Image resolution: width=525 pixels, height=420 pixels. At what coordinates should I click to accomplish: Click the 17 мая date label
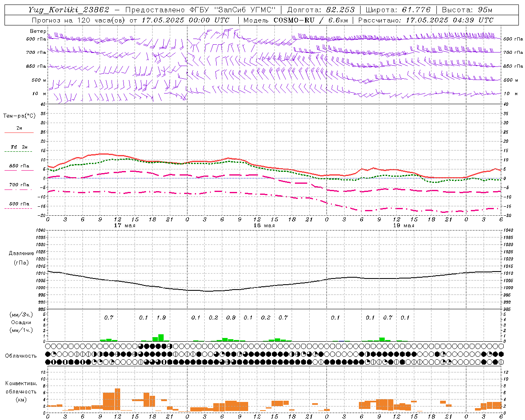tap(124, 226)
